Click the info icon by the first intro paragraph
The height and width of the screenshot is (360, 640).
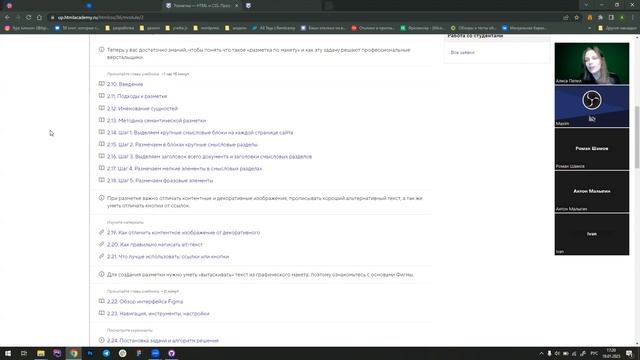tap(101, 50)
